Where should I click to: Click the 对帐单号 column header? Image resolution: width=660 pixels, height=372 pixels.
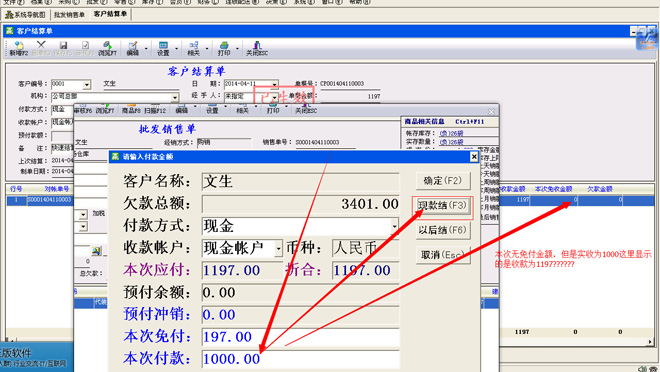(56, 189)
